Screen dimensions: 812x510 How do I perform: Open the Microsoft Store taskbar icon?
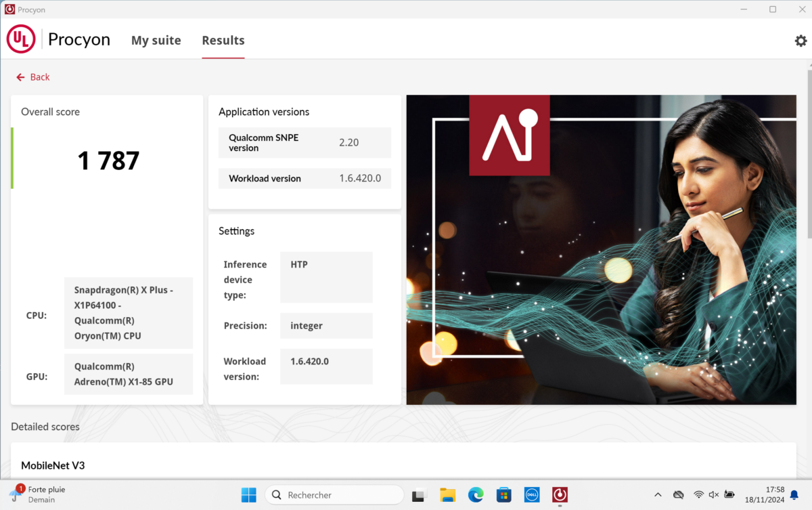[503, 495]
